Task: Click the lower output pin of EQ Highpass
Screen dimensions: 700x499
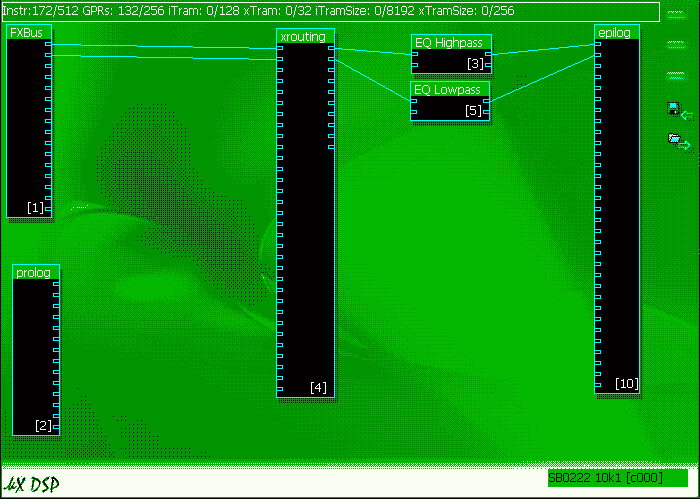Action: pos(488,65)
